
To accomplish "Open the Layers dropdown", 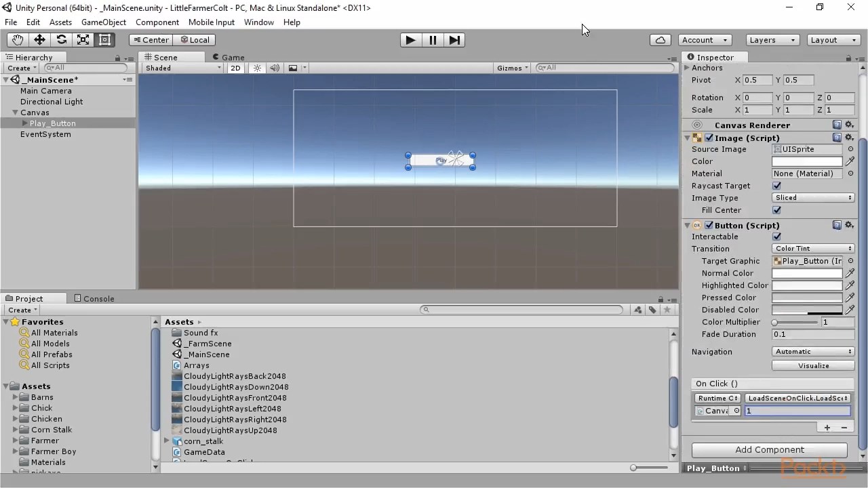I will 772,40.
